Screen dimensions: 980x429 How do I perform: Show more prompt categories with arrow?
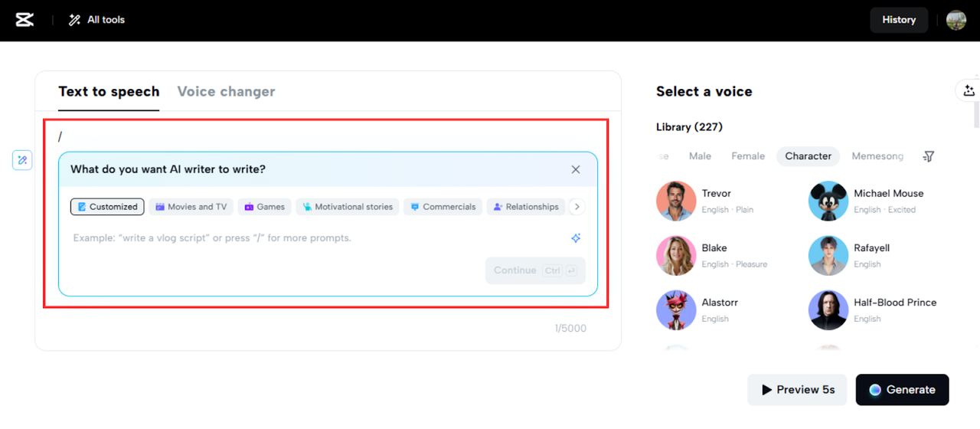(577, 207)
